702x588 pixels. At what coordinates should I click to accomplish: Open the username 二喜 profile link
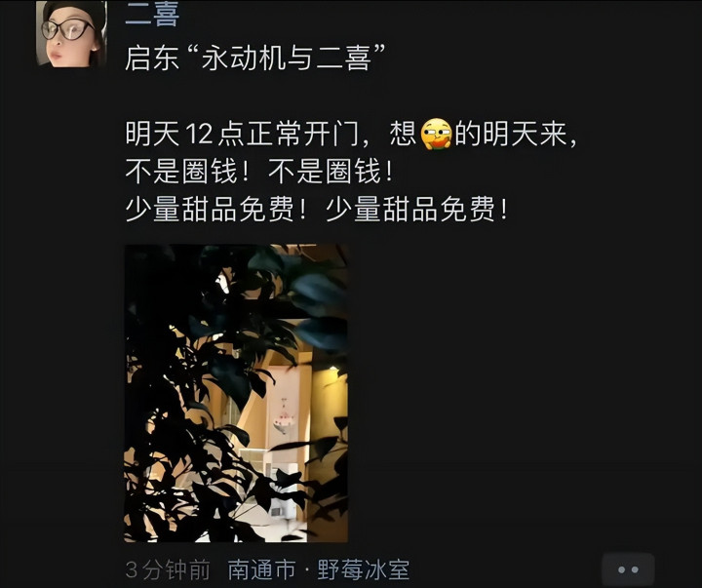pos(152,14)
